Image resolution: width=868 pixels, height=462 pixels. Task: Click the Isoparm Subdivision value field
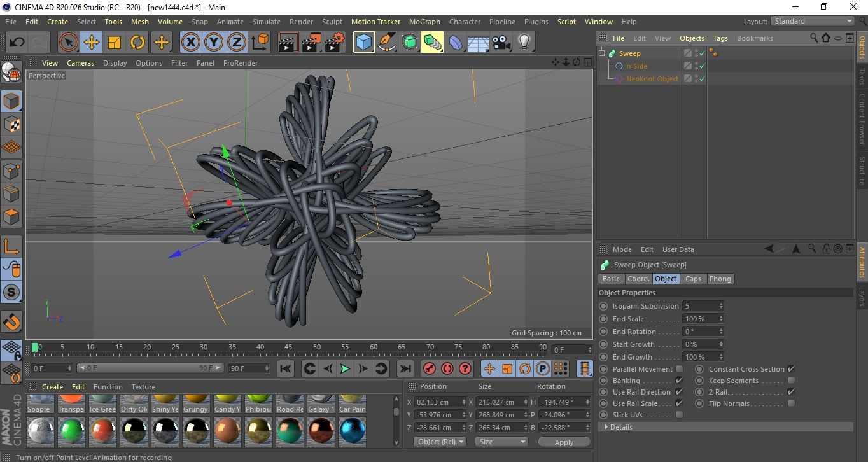[x=700, y=306]
